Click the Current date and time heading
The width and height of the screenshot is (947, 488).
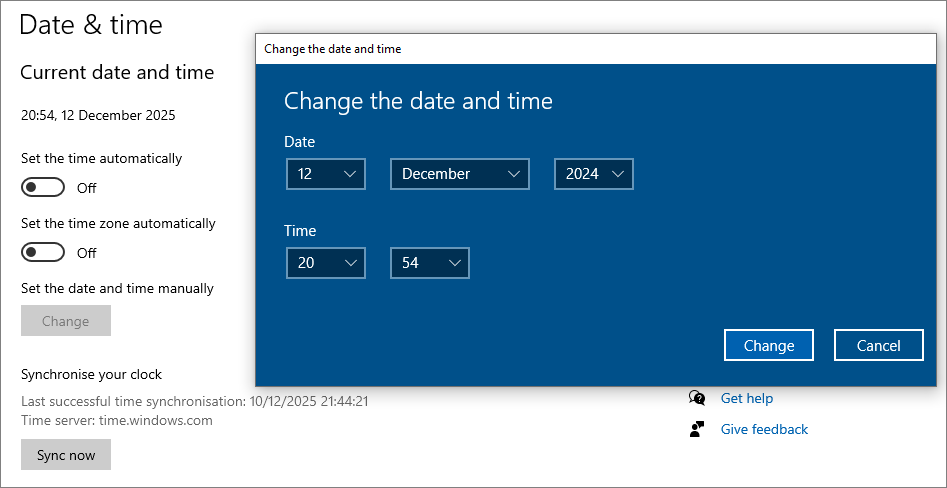pos(117,72)
